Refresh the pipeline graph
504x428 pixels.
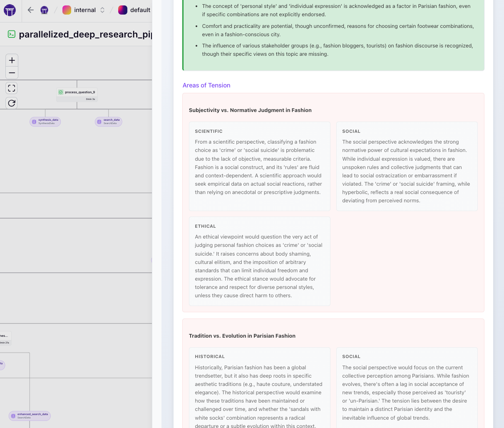pyautogui.click(x=12, y=103)
